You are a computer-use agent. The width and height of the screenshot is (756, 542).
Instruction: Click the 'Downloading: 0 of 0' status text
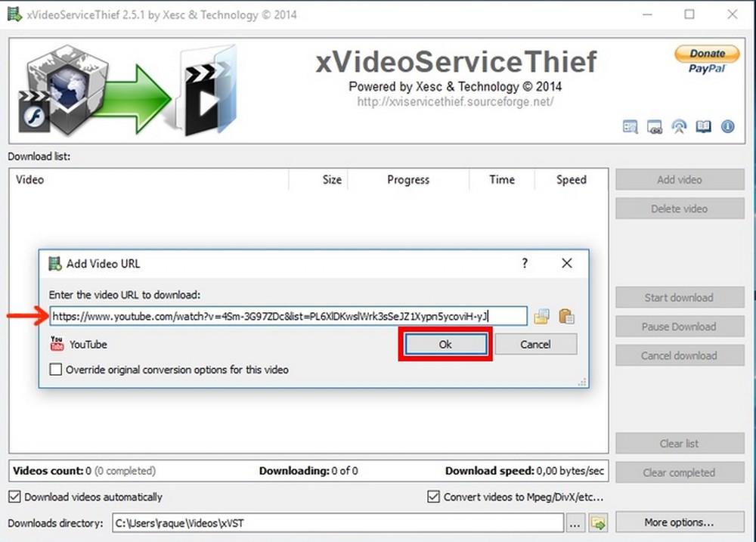pos(308,471)
